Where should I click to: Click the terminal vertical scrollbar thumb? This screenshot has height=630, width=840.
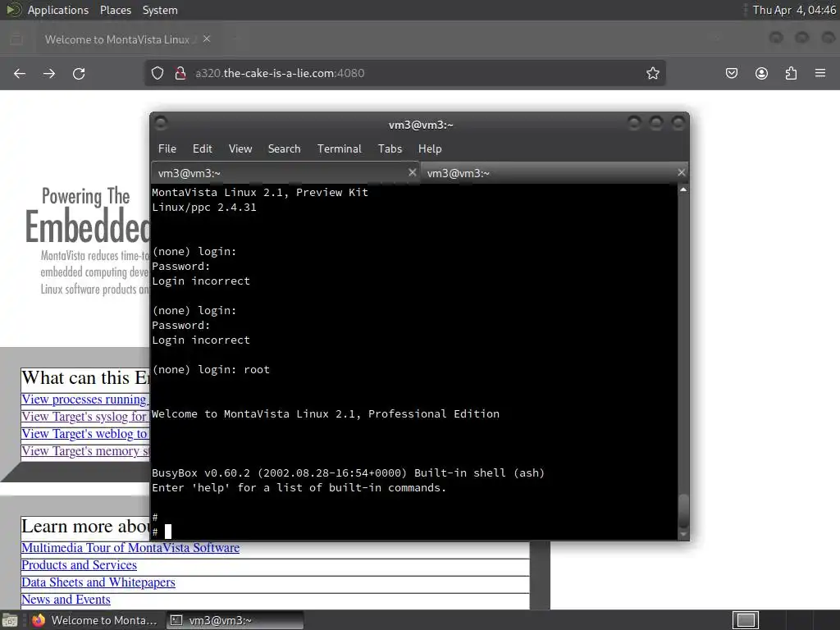683,511
